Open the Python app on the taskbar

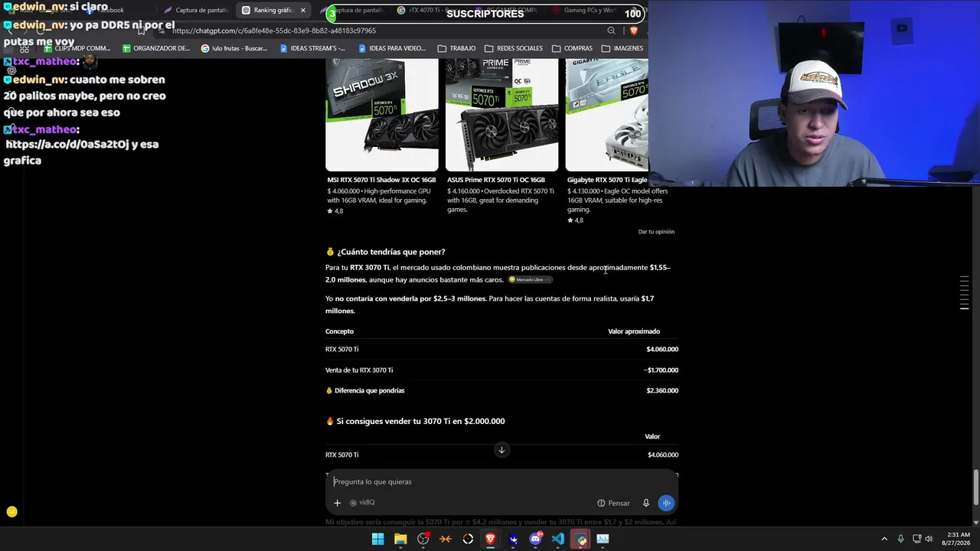pos(581,539)
